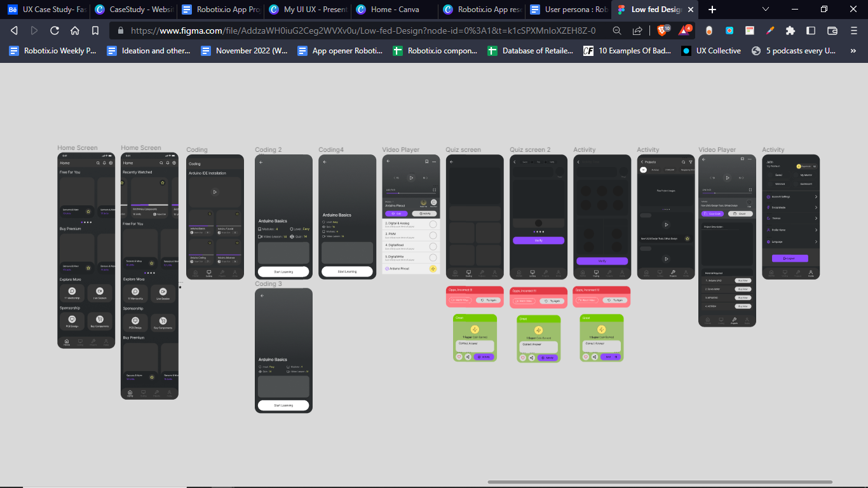The width and height of the screenshot is (868, 488).
Task: Click purple Logout button
Action: click(x=790, y=259)
